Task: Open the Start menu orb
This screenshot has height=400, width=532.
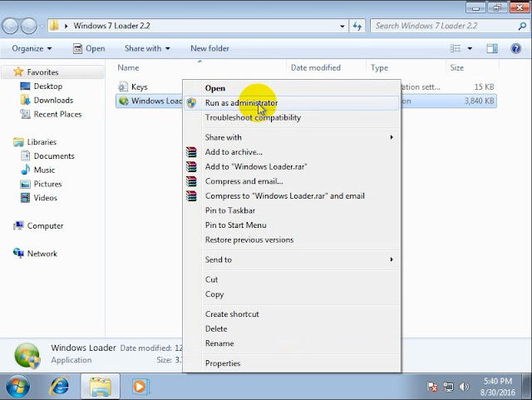Action: (x=18, y=387)
